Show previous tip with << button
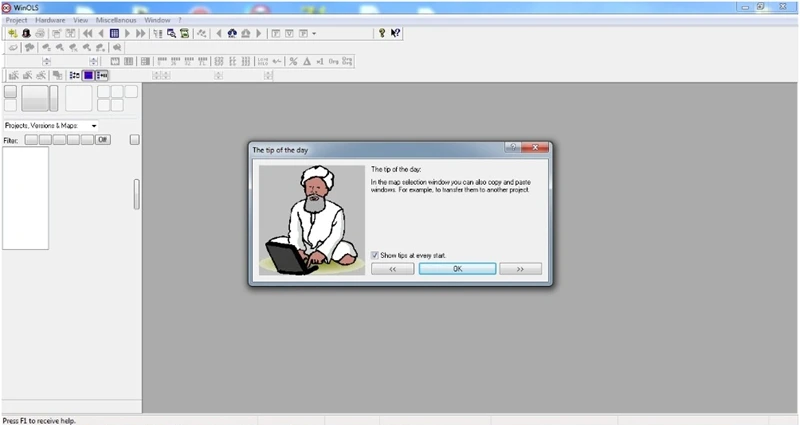Viewport: 800px width, 425px height. (x=392, y=268)
